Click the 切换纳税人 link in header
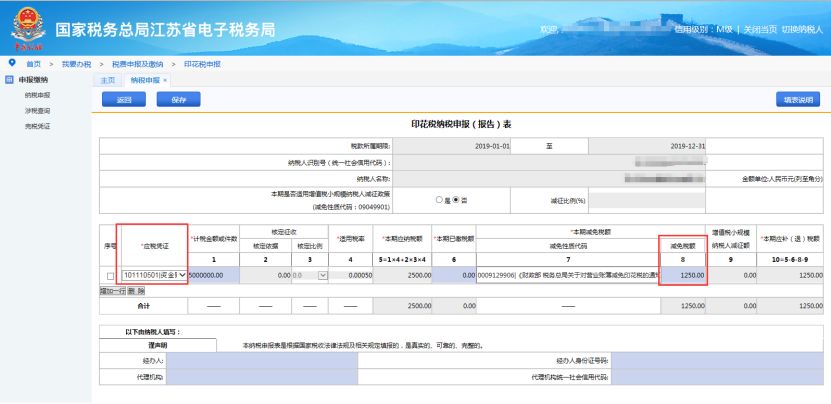 [x=804, y=31]
